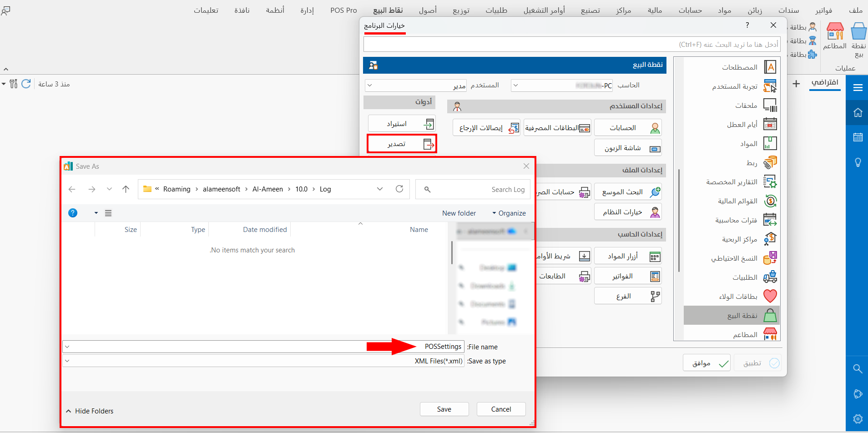The height and width of the screenshot is (433, 868).
Task: Select the النسخ الاحتياطي backup icon
Action: 771,258
